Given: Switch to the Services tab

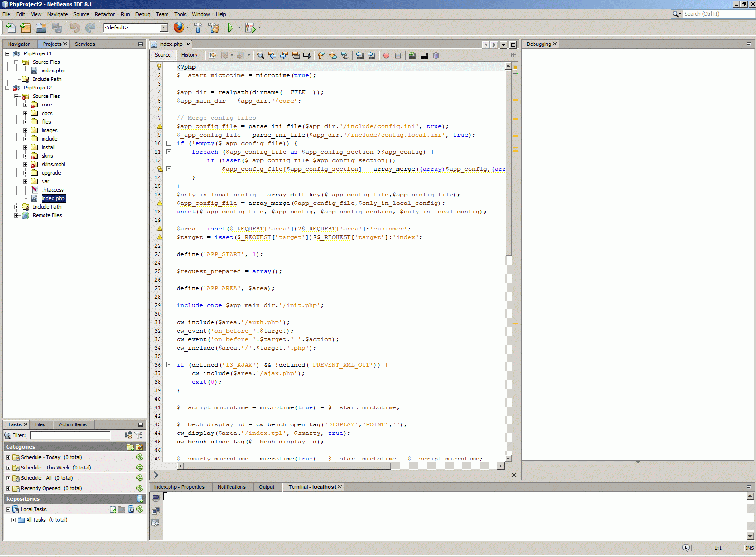Looking at the screenshot, I should (x=85, y=44).
